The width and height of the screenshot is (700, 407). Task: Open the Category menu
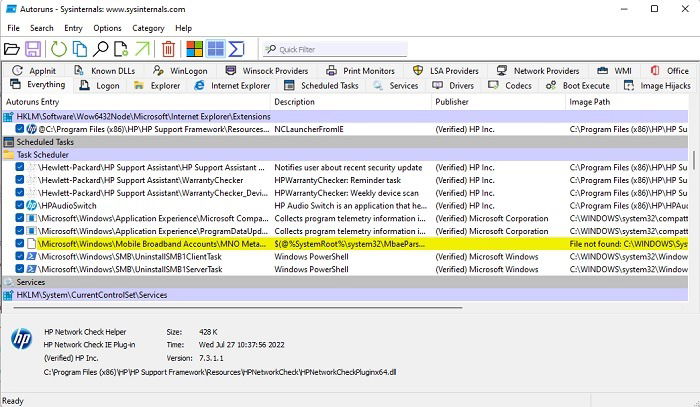coord(148,28)
